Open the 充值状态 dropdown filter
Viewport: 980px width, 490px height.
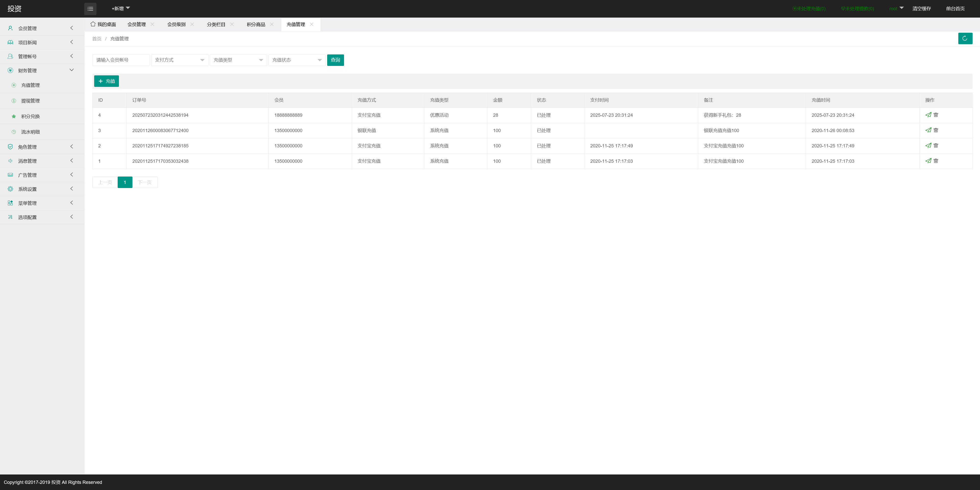pyautogui.click(x=296, y=60)
